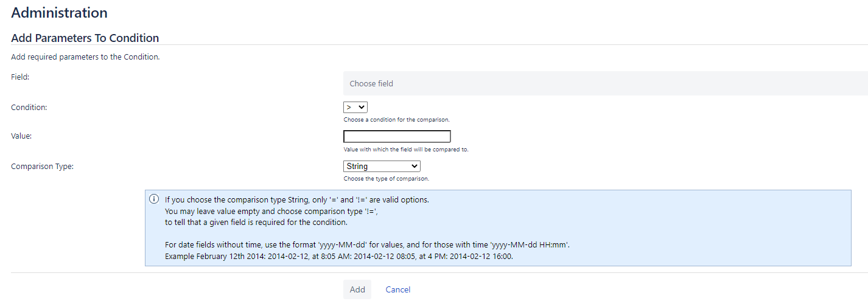Click the 'Condition:' label
This screenshot has width=868, height=304.
pos(29,107)
